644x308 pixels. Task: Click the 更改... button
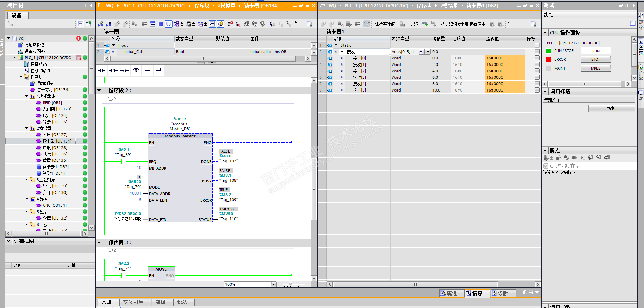point(611,108)
